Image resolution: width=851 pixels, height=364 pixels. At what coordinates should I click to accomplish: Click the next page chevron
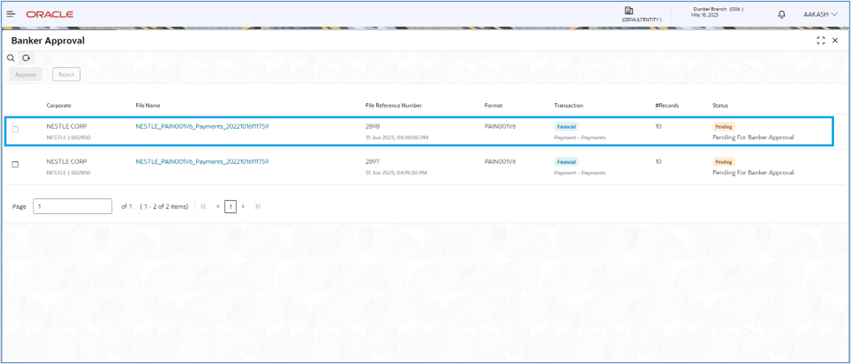(x=243, y=206)
